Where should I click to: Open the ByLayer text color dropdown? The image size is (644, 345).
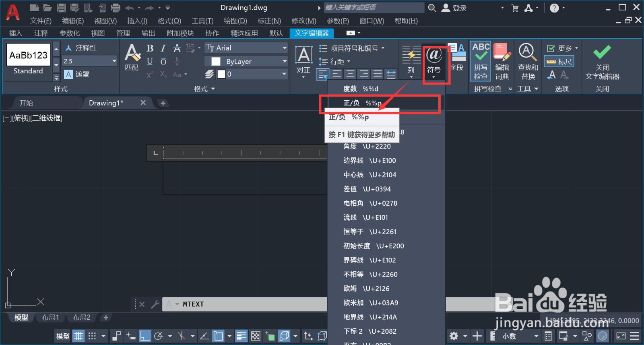click(246, 61)
